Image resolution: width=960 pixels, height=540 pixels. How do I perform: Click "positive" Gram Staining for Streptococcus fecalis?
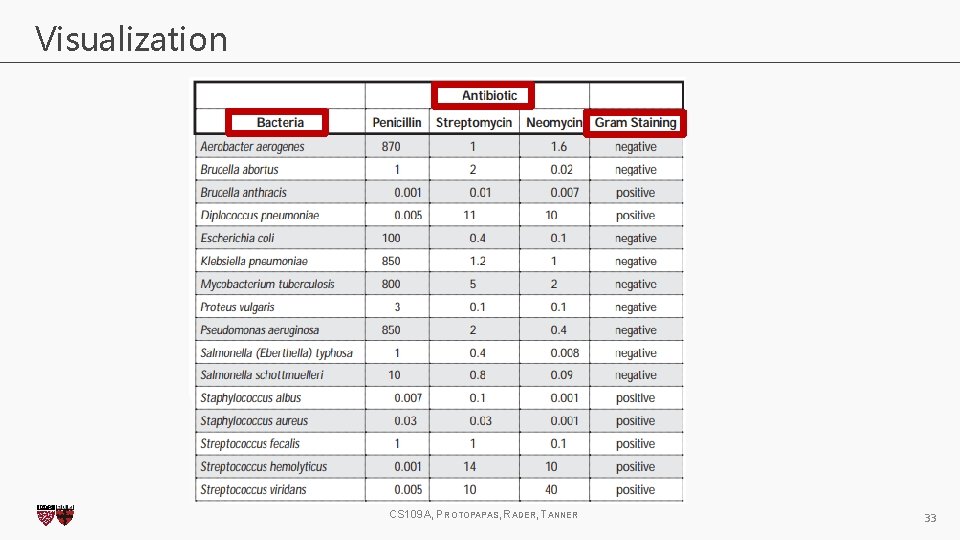coord(636,444)
